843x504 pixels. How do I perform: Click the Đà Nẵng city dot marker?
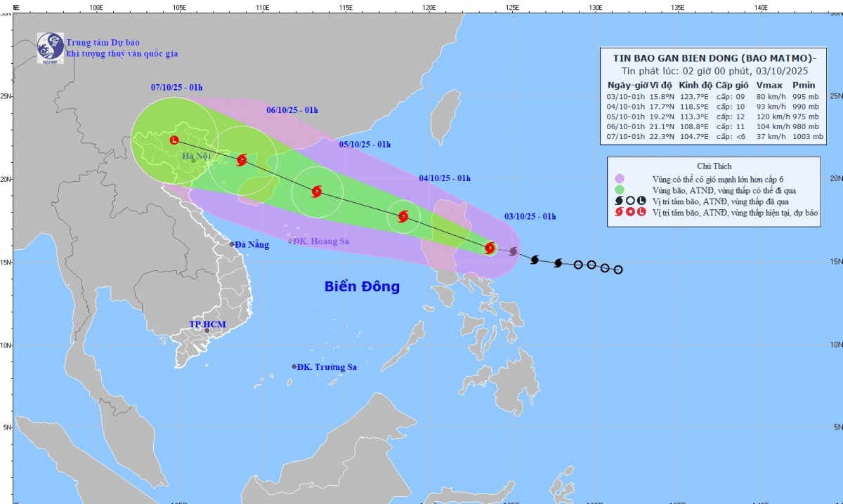(233, 244)
